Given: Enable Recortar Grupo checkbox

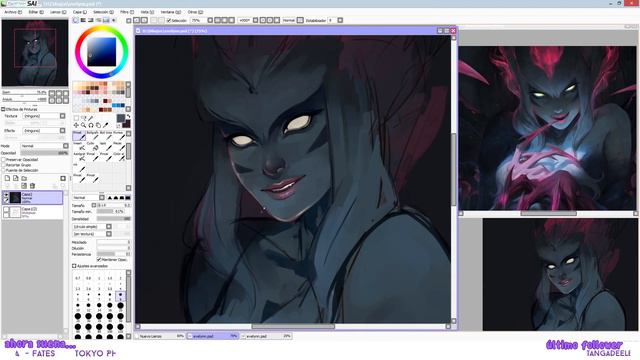Looking at the screenshot, I should [x=4, y=165].
